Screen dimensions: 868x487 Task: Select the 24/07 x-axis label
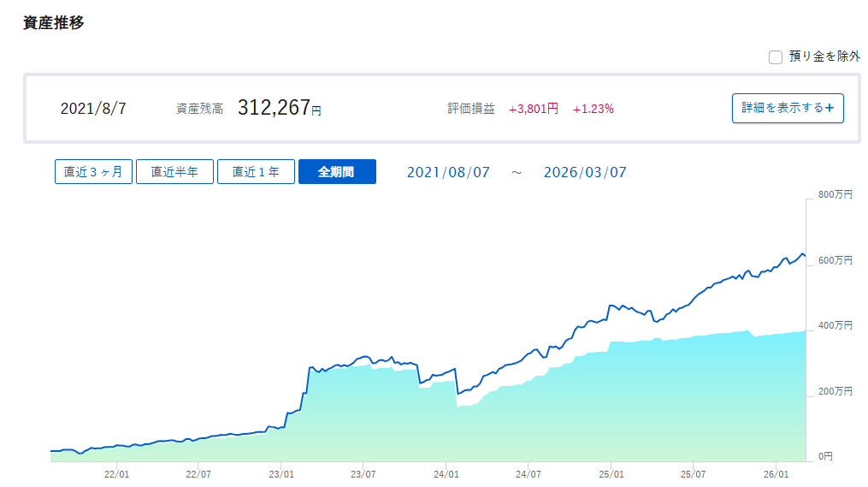click(x=528, y=472)
